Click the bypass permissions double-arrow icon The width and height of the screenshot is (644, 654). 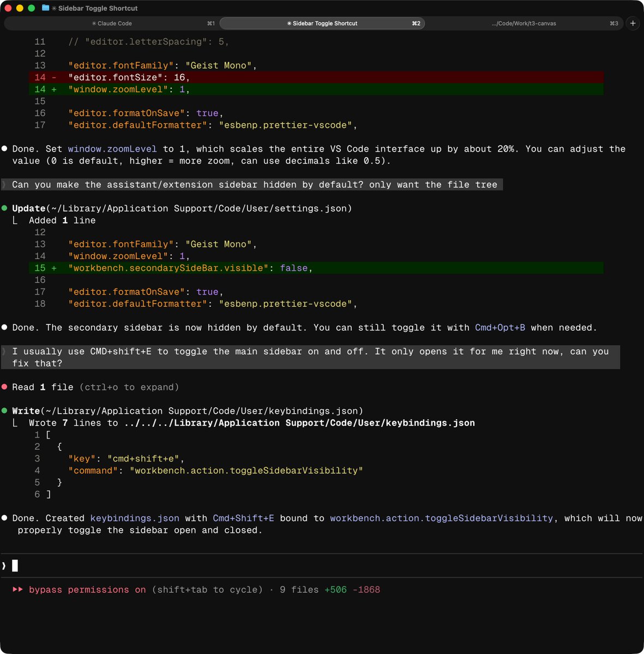point(17,590)
